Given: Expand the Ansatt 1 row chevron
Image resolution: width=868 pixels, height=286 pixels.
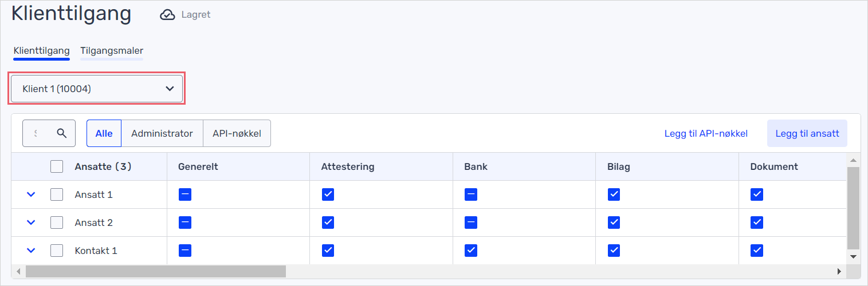Looking at the screenshot, I should click(32, 194).
